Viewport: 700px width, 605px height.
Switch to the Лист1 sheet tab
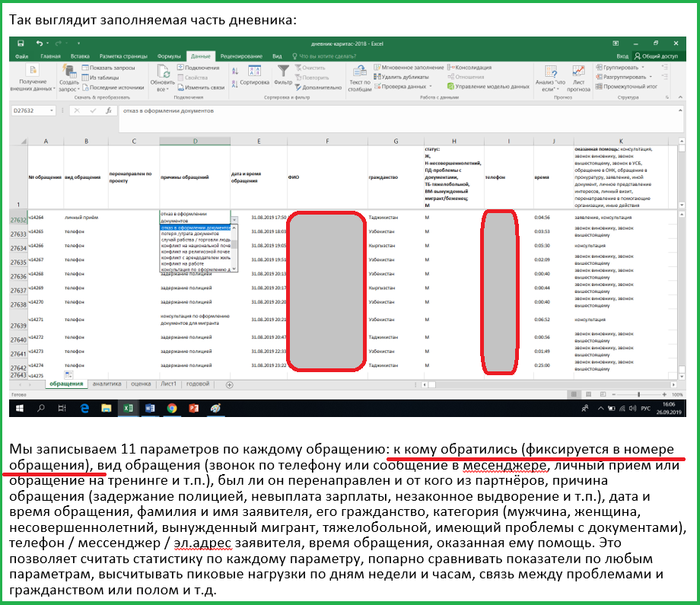[x=168, y=384]
